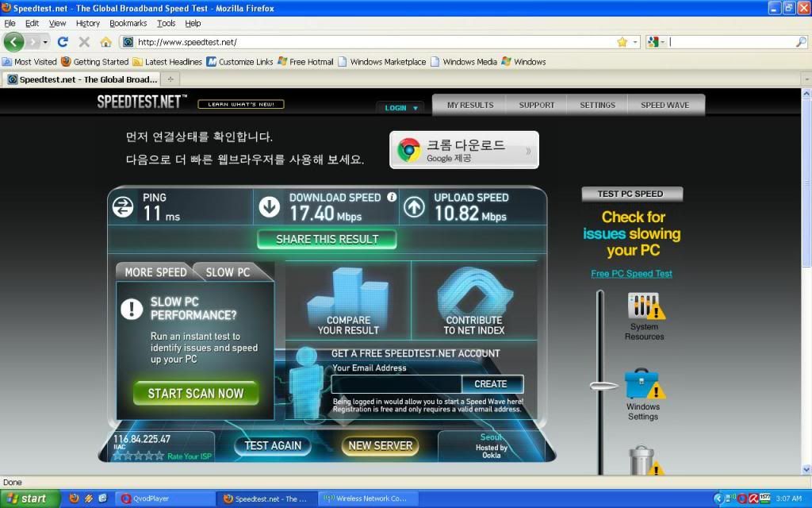Open the bookmark star dropdown arrow
Image resolution: width=812 pixels, height=508 pixels.
(635, 42)
